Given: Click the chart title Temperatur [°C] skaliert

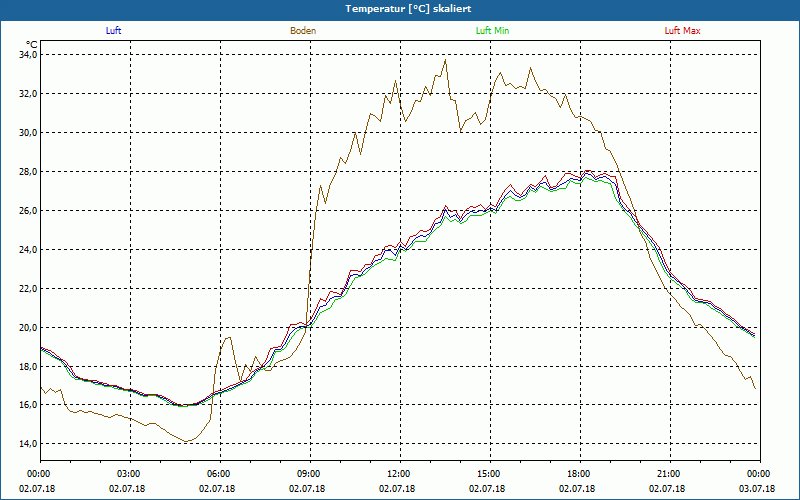Looking at the screenshot, I should [408, 9].
